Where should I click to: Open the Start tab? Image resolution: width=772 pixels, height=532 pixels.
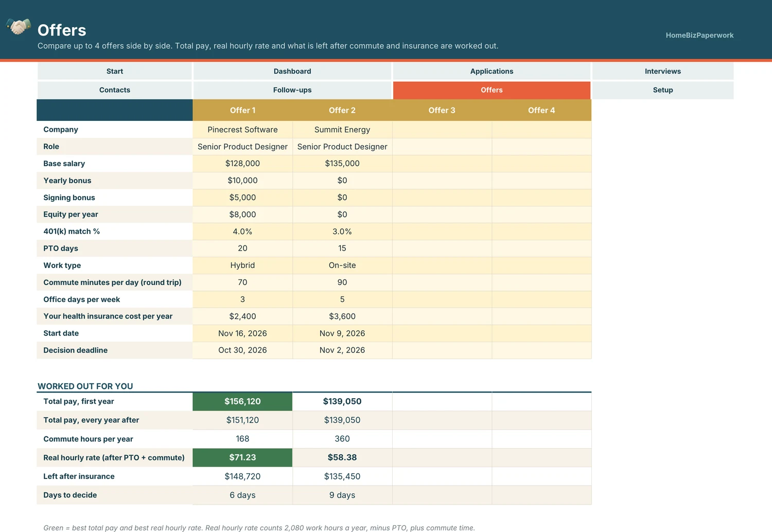[115, 71]
